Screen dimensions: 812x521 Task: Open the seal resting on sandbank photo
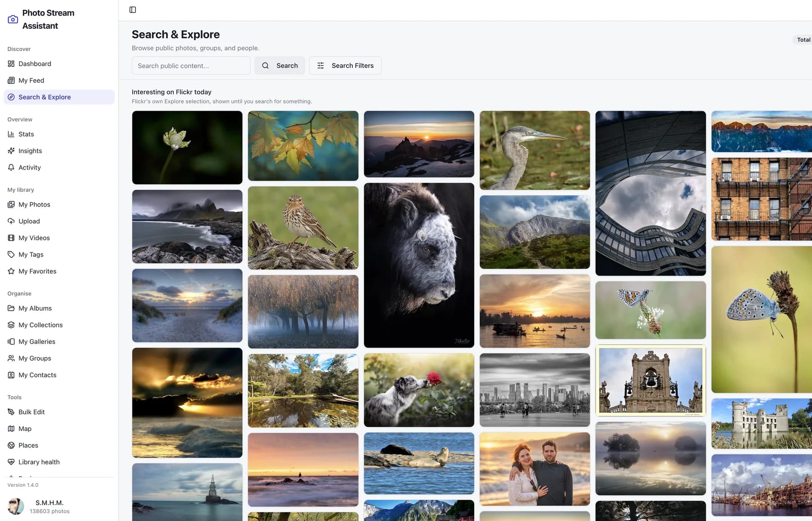(419, 464)
